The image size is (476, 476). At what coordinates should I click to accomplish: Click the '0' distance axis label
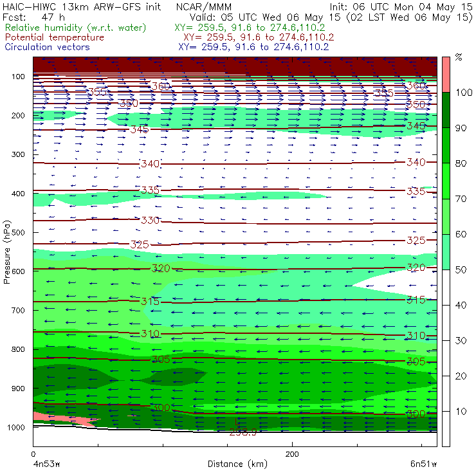point(33,454)
